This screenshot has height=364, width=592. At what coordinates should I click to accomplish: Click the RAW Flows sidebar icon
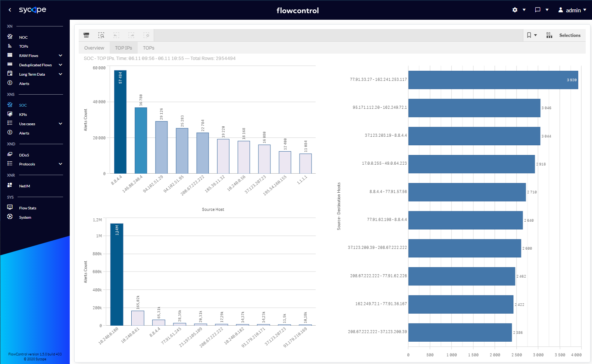[10, 55]
